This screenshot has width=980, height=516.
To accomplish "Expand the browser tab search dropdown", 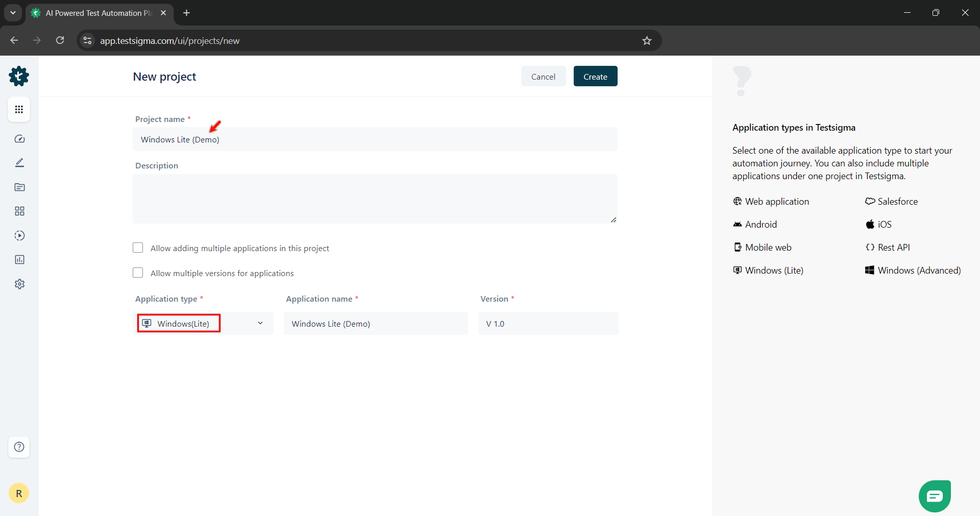I will click(13, 13).
